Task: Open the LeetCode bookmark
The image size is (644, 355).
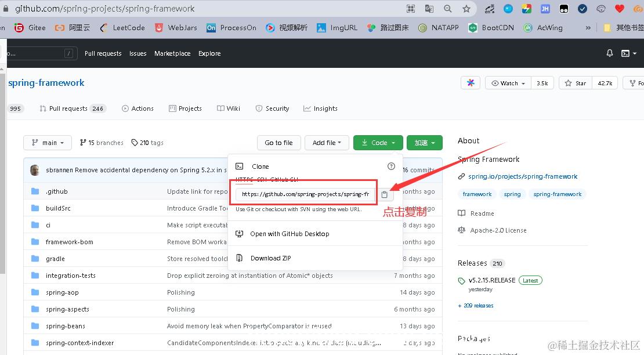Action: [123, 27]
